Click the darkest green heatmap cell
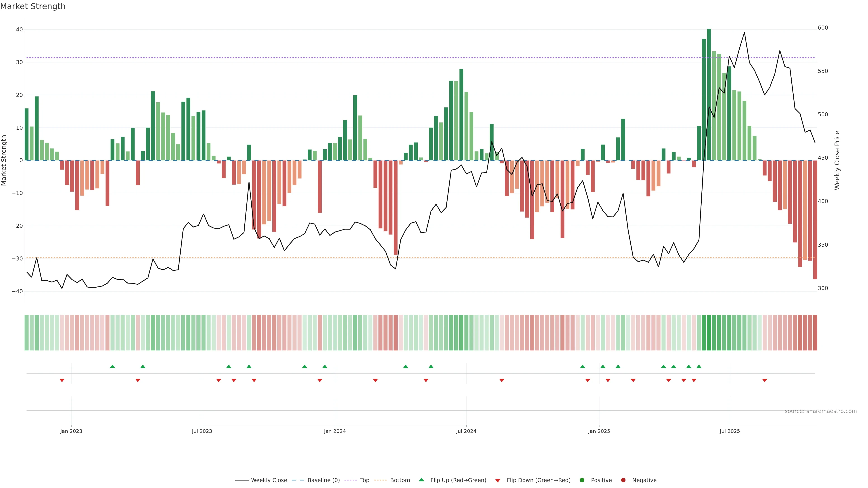868x488 pixels. click(709, 333)
